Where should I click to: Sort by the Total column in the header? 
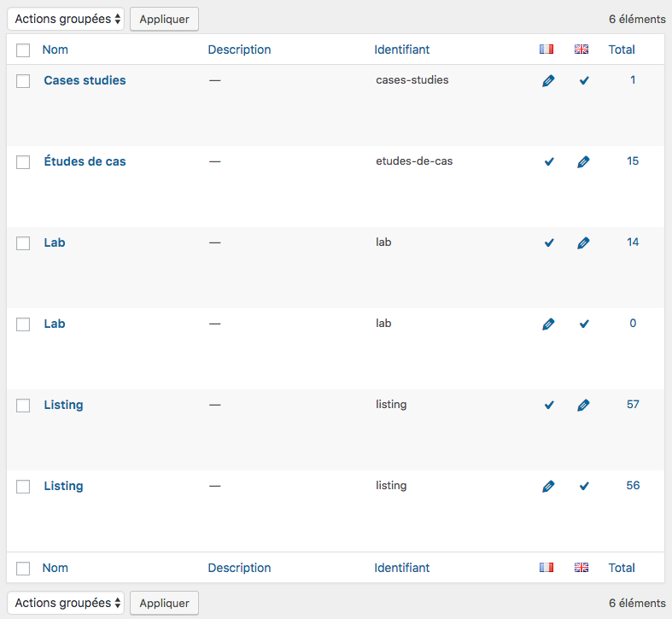click(x=622, y=50)
